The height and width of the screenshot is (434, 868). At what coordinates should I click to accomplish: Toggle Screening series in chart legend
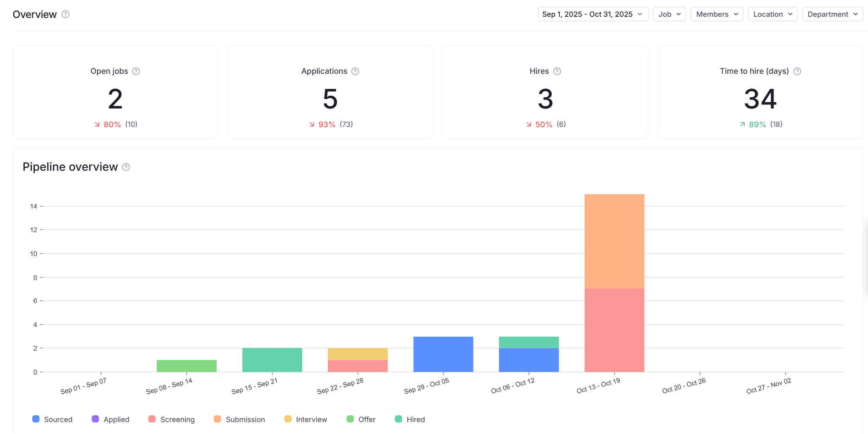(x=172, y=419)
